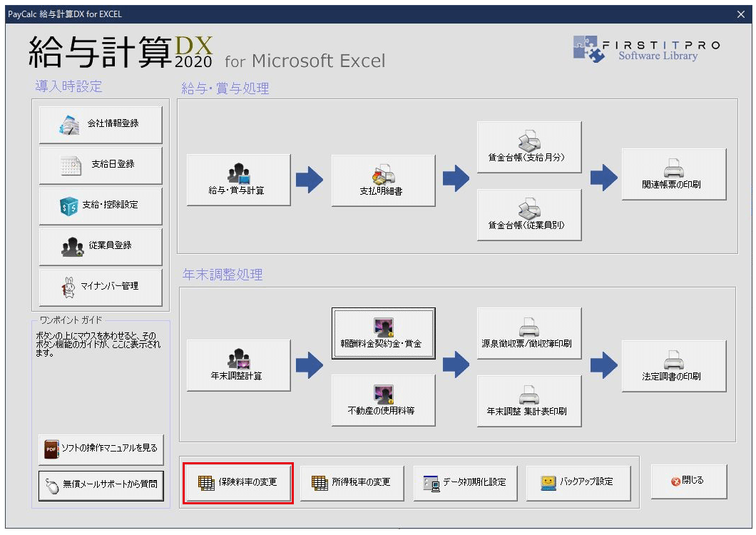Open 支給・控除設定 dollar-cube icon button
Viewport: 756px width, 535px height.
pyautogui.click(x=101, y=205)
